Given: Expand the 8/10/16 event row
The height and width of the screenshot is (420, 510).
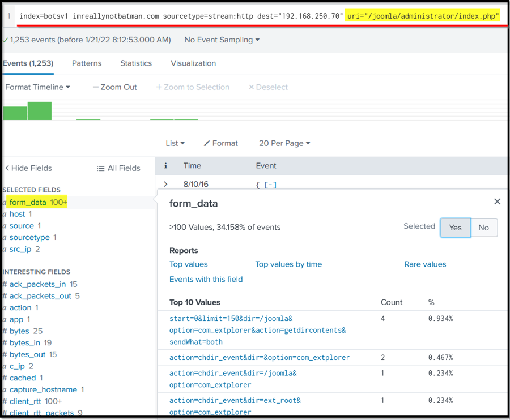Looking at the screenshot, I should pos(165,184).
